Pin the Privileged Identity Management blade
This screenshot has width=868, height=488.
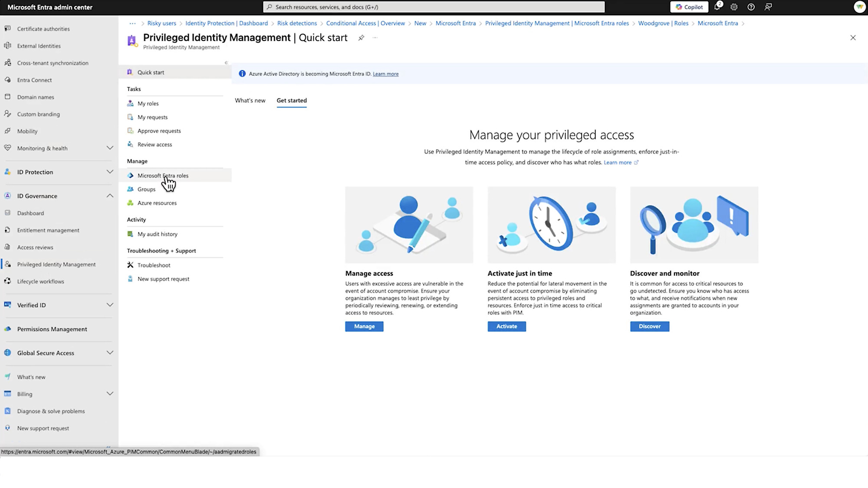click(x=361, y=38)
